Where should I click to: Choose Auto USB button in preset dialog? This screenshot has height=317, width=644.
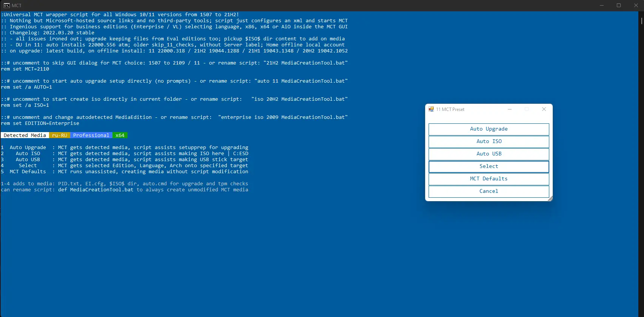pyautogui.click(x=489, y=154)
